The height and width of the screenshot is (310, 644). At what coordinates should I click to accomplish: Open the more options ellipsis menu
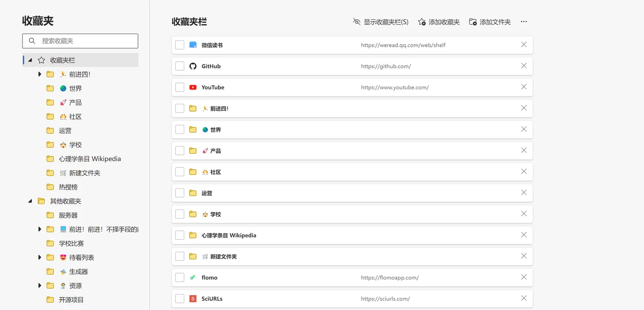(523, 22)
